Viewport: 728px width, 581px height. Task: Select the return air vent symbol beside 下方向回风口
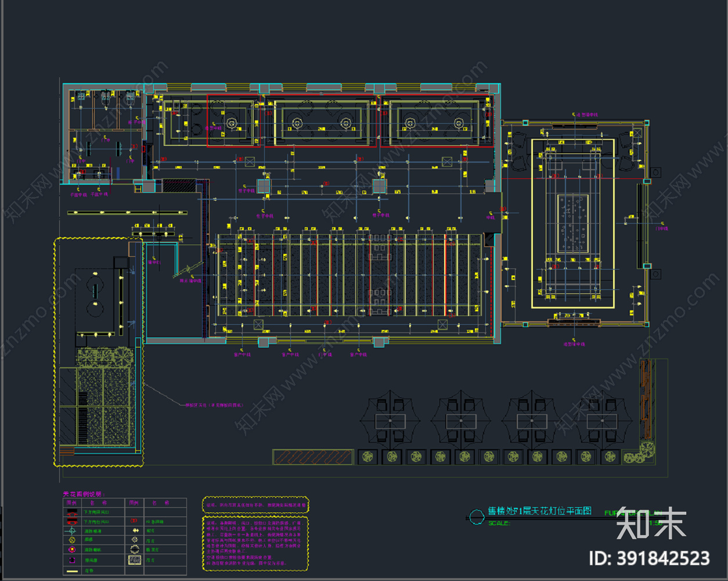[x=72, y=512]
